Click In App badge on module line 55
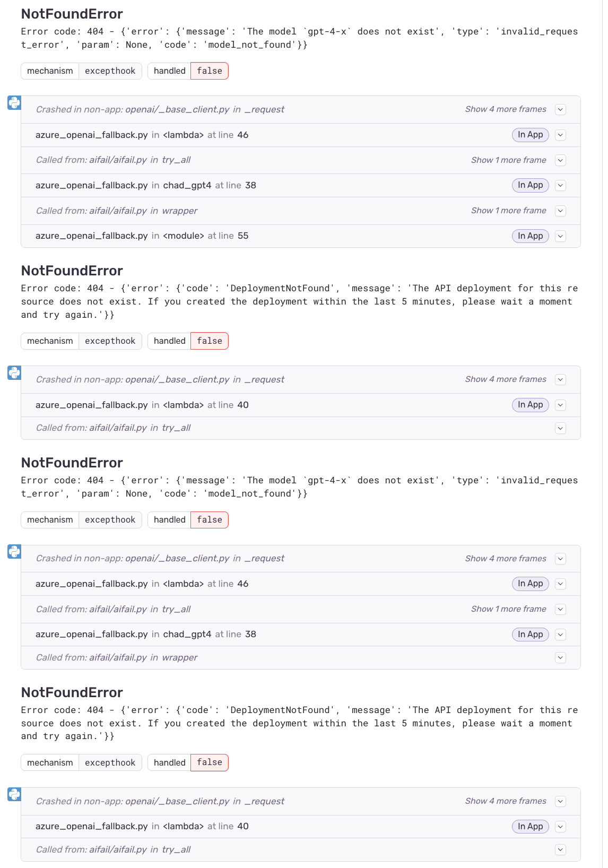The image size is (608, 868). click(531, 236)
